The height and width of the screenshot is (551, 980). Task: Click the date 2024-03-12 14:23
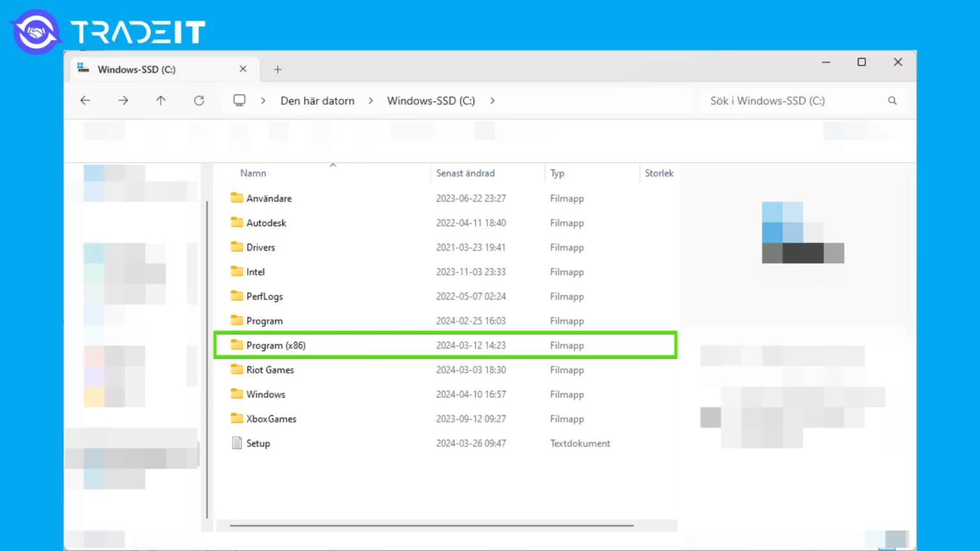coord(471,345)
